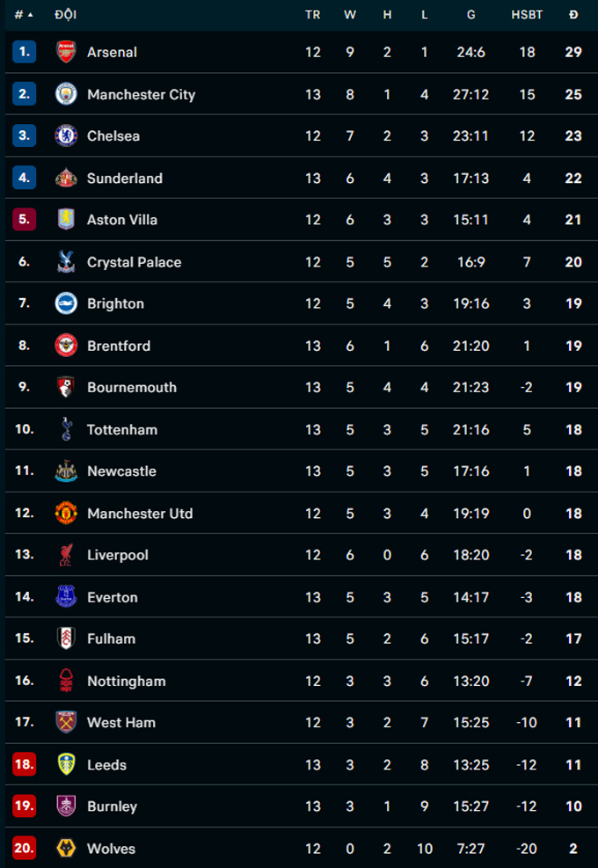This screenshot has width=598, height=868.
Task: Click the Liverpool club crest icon
Action: 66,555
